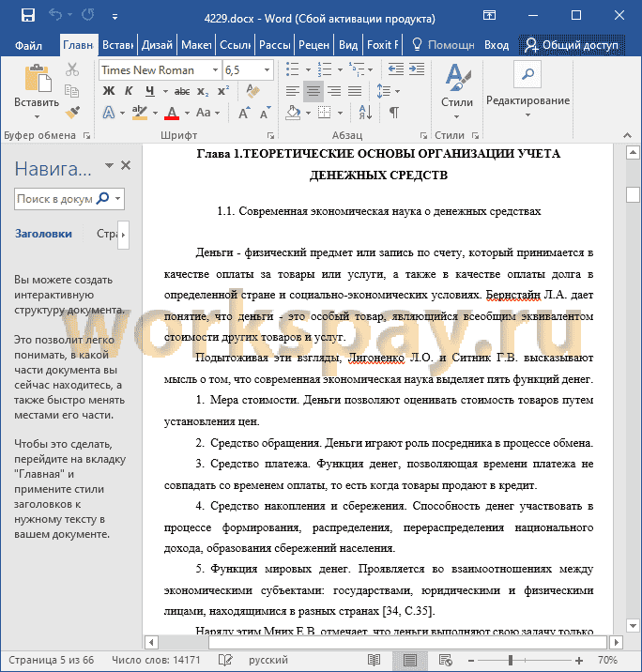Image resolution: width=642 pixels, height=672 pixels.
Task: Click the Общий доступ share button
Action: (x=572, y=45)
